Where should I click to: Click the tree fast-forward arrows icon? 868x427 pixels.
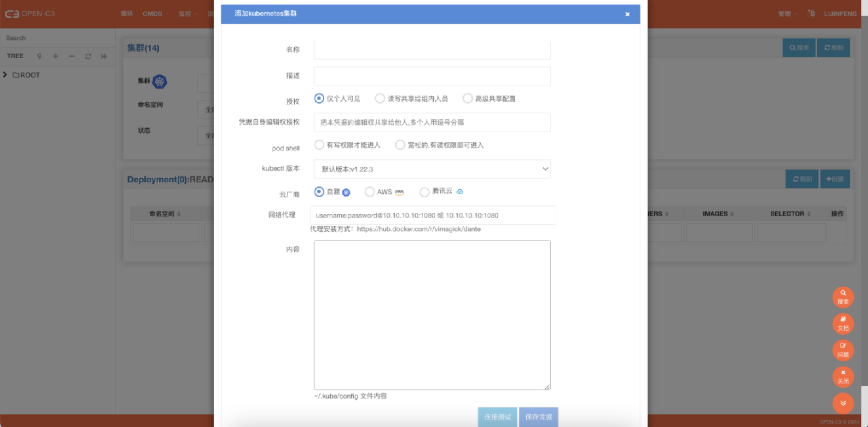pos(104,56)
